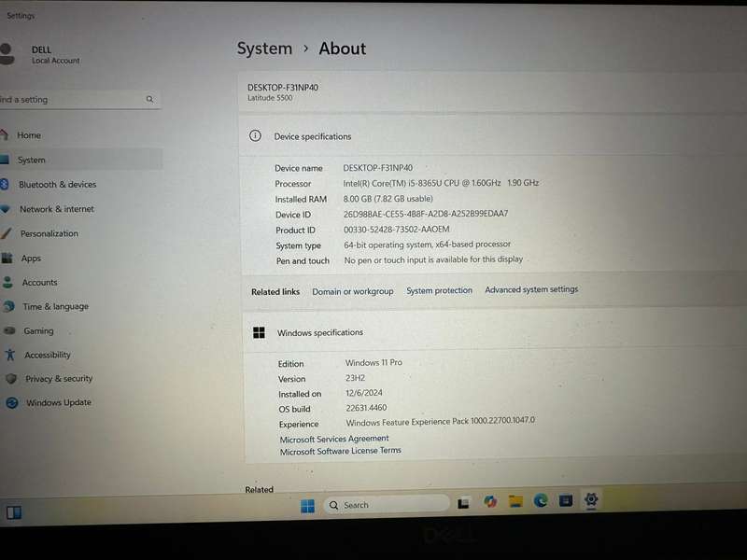Open the Accounts settings page
Image resolution: width=747 pixels, height=560 pixels.
39,283
